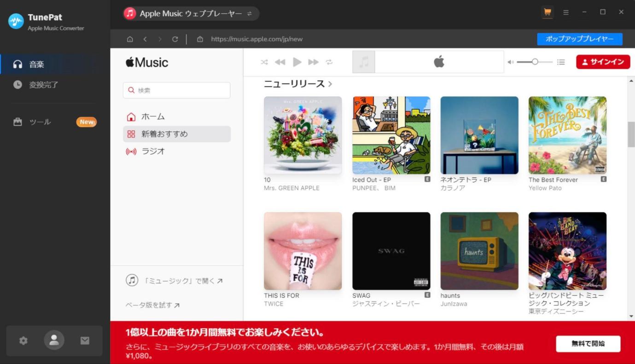Click the Apple Music logo

tap(147, 62)
